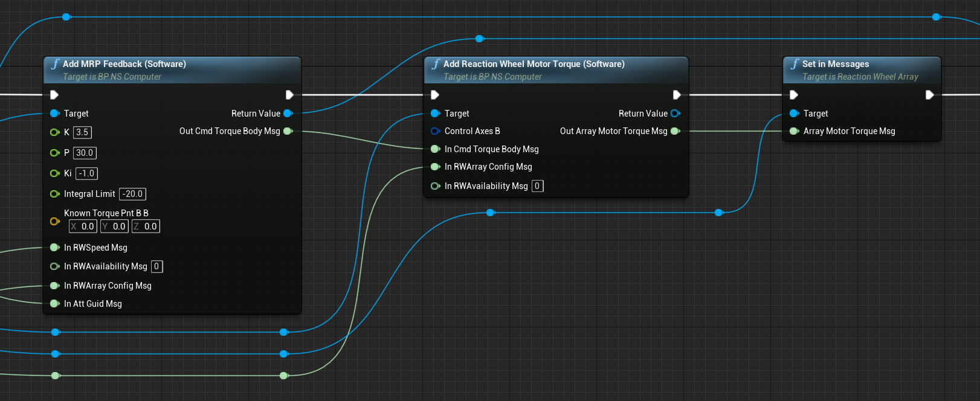Select the Add MRP Feedback (Software) node title
This screenshot has width=980, height=401.
124,64
